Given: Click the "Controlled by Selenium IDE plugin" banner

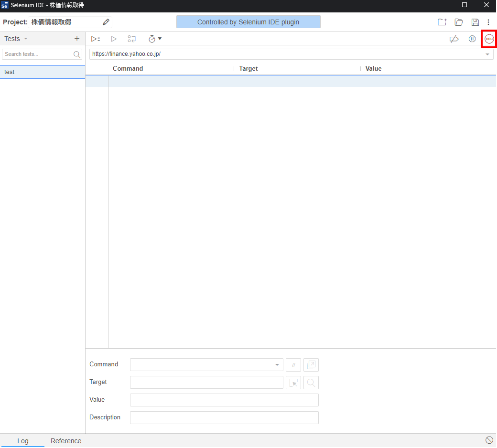Looking at the screenshot, I should (248, 22).
